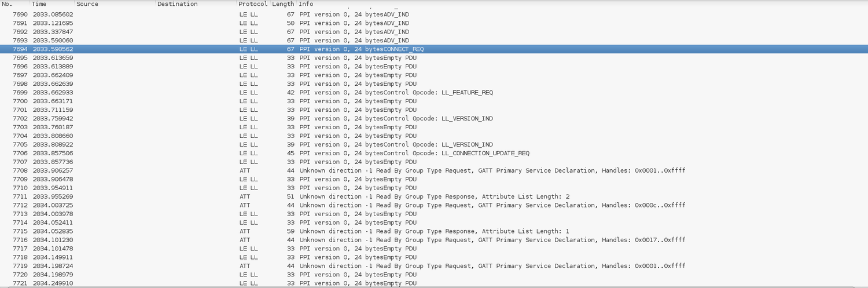Sort packets by the No. column header
This screenshot has width=868, height=288.
click(x=14, y=4)
